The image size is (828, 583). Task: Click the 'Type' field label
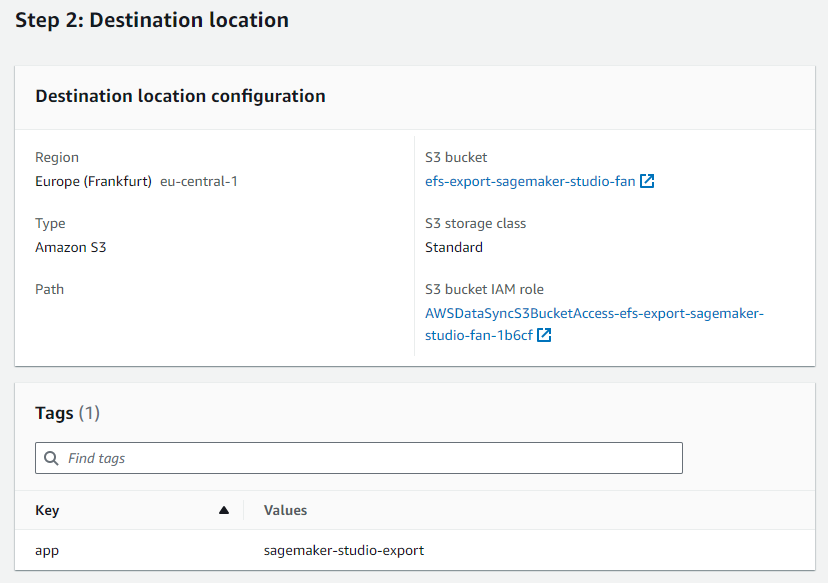(x=50, y=223)
